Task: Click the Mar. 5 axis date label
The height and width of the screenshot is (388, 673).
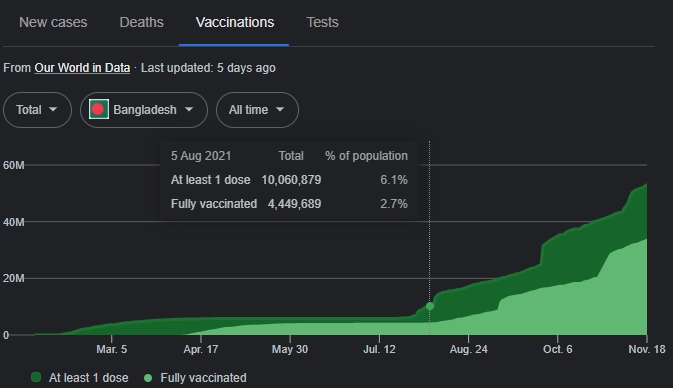Action: (x=112, y=349)
